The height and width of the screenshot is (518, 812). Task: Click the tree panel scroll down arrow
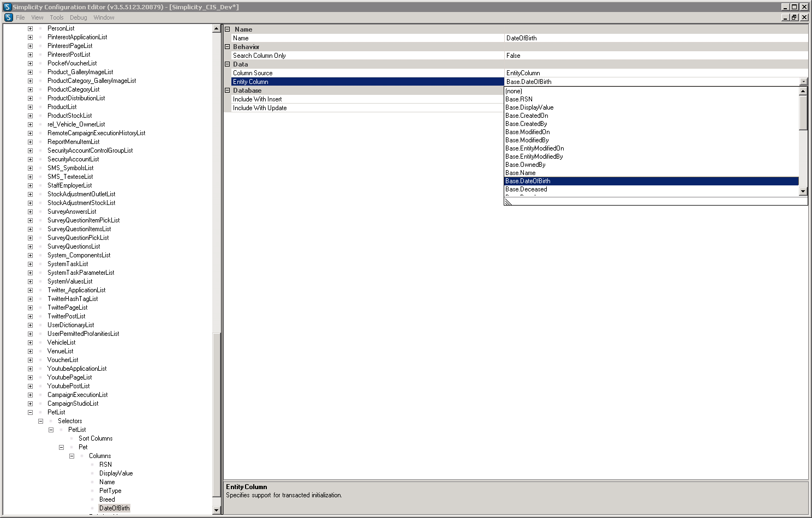[x=216, y=510]
